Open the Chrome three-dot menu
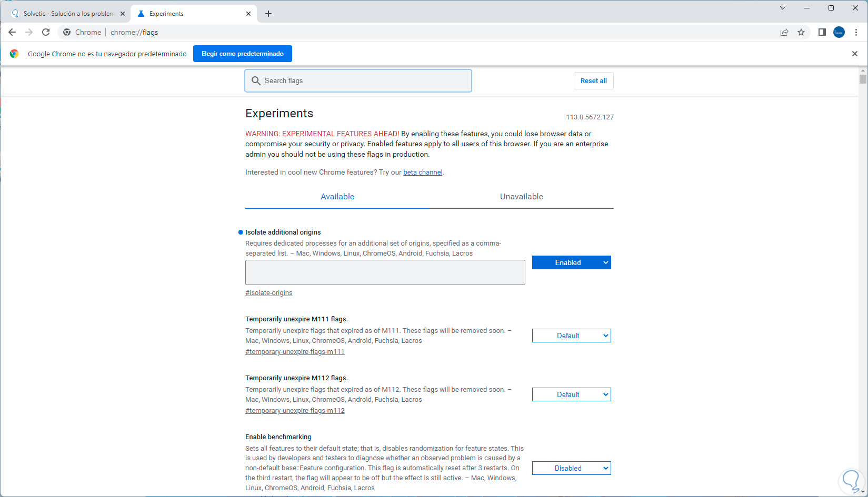This screenshot has width=868, height=497. [x=856, y=32]
